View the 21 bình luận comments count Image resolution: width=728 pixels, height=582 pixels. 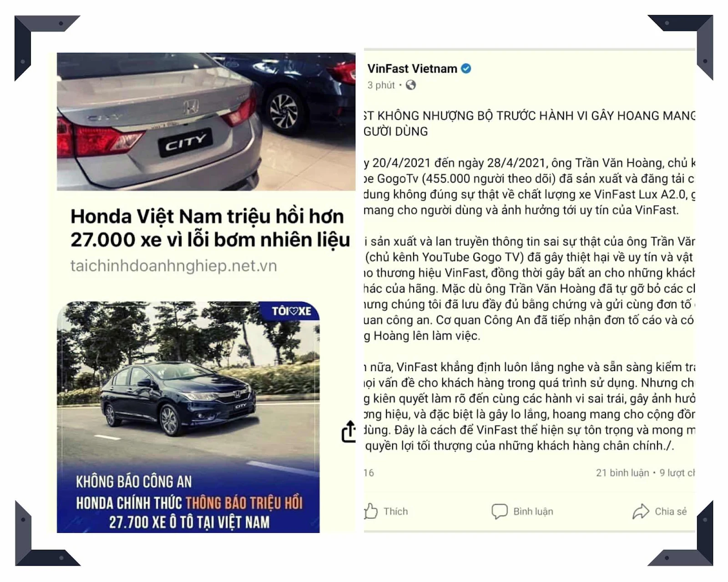pos(622,473)
